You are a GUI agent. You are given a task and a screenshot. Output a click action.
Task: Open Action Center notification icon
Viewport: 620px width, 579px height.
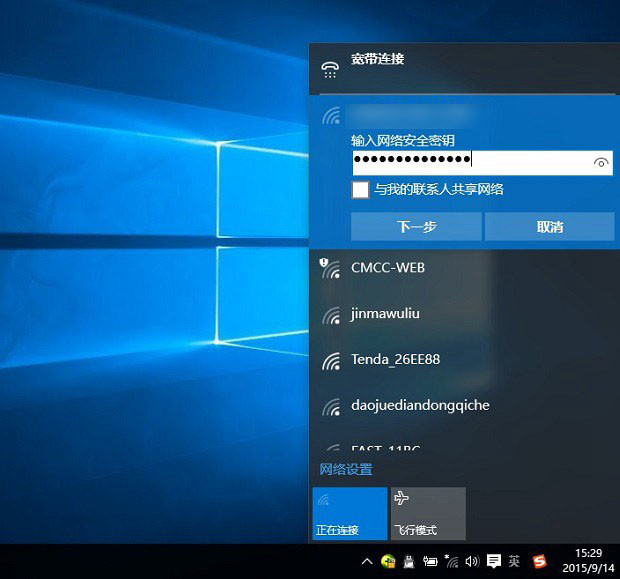pyautogui.click(x=493, y=561)
